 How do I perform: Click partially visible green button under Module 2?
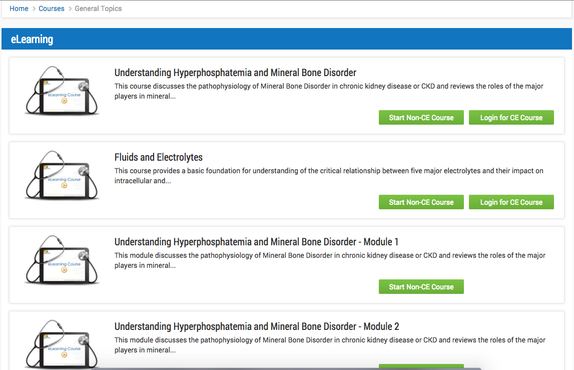click(x=421, y=367)
